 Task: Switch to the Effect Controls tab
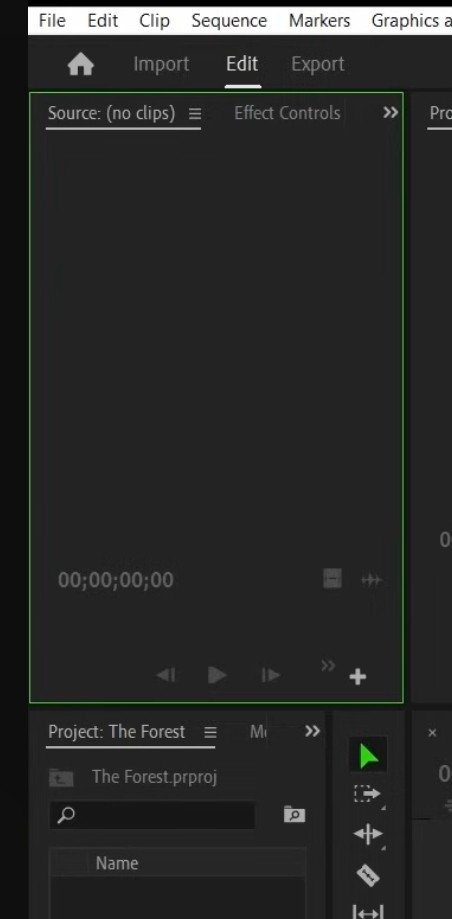tap(287, 113)
